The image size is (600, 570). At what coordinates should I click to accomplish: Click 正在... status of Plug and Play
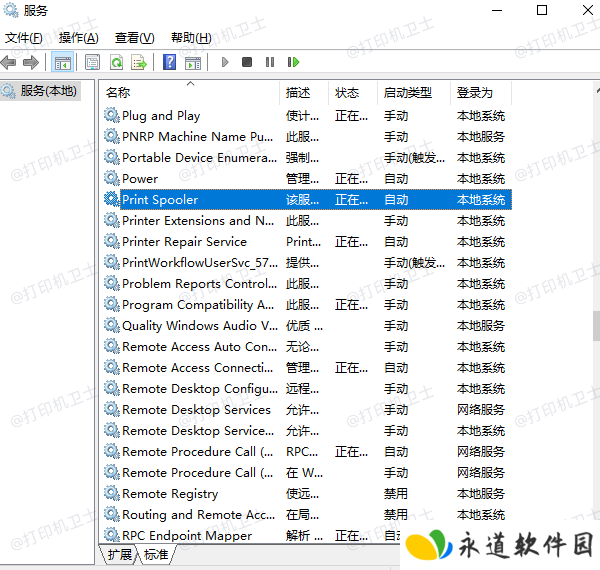pos(351,116)
